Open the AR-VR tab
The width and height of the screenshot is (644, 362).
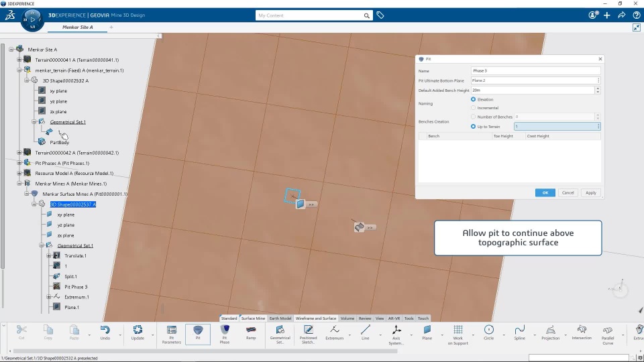pyautogui.click(x=394, y=318)
